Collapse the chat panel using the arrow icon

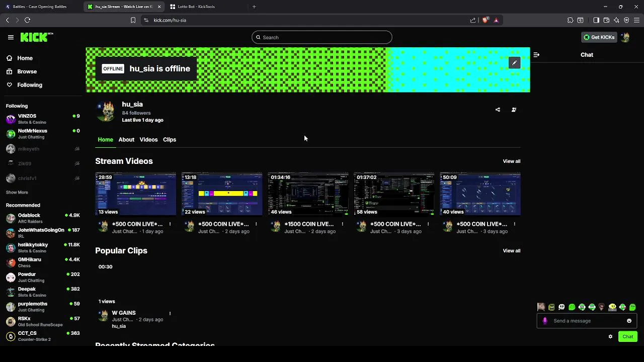[x=536, y=55]
